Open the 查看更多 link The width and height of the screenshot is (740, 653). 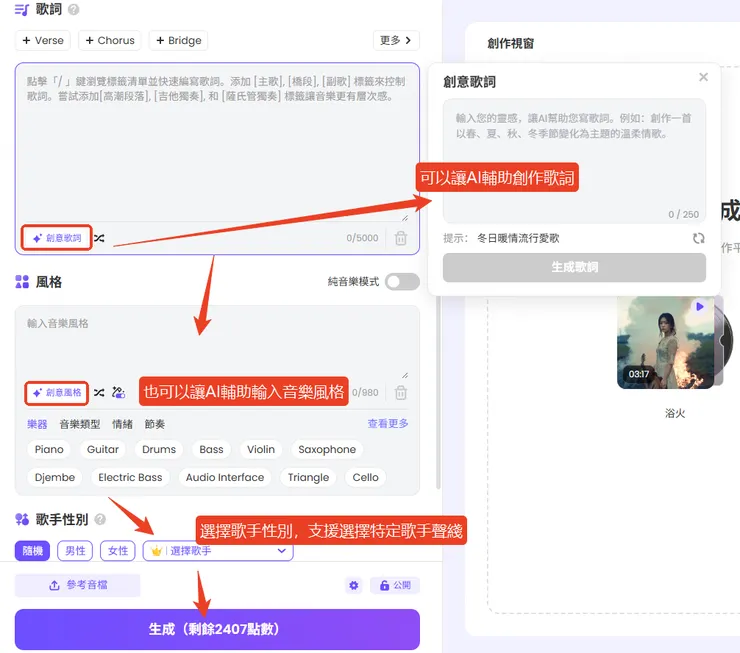point(388,424)
